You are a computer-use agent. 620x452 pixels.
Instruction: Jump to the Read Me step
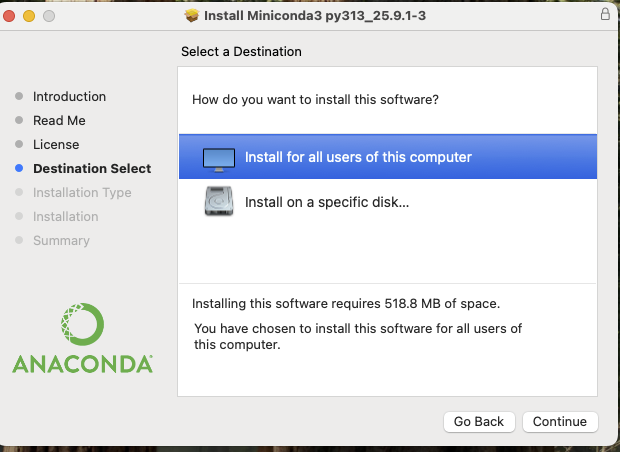coord(59,121)
